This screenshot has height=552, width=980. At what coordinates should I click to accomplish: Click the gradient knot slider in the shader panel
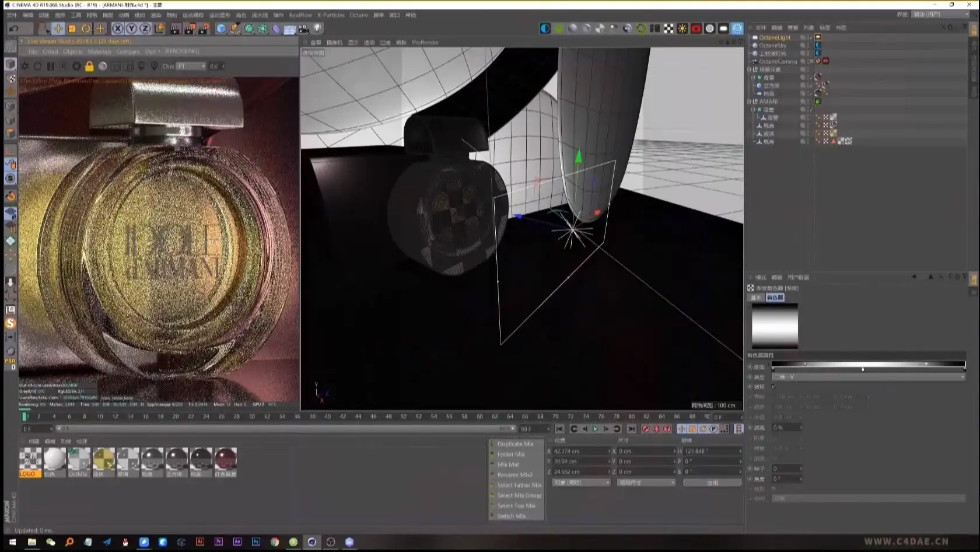point(862,369)
